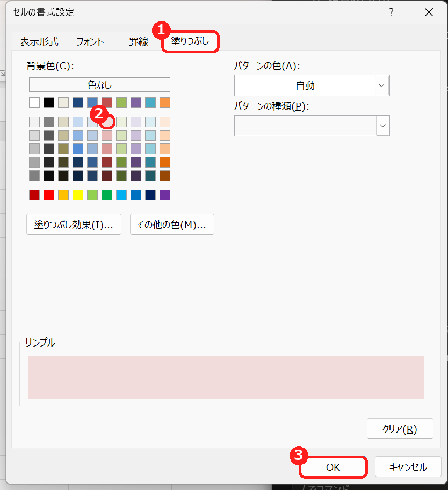Screen dimensions: 448x490
Task: Choose the dark brown color swatch
Action: 165,176
